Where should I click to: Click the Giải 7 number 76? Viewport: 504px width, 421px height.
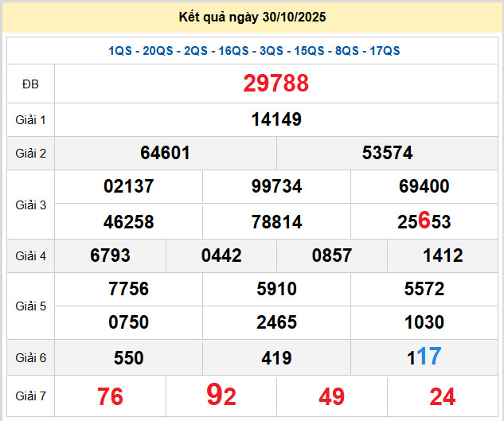(110, 396)
